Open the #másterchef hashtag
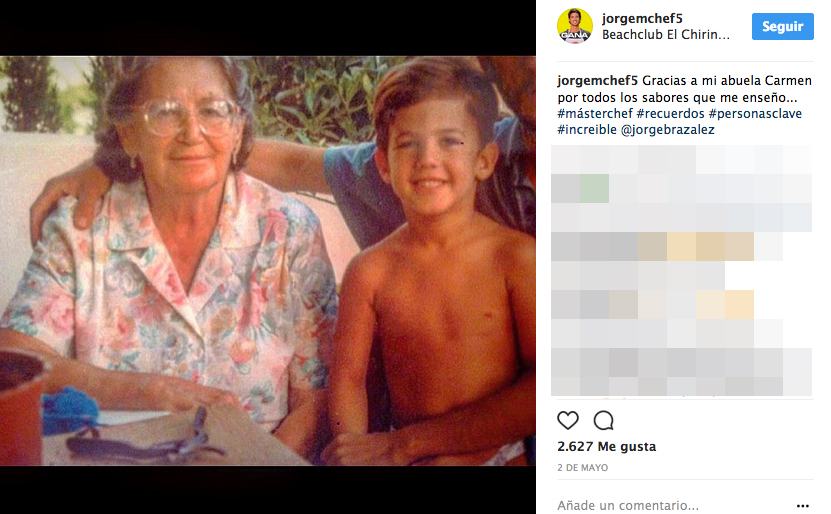Screen dimensions: 831x514 tap(595, 113)
